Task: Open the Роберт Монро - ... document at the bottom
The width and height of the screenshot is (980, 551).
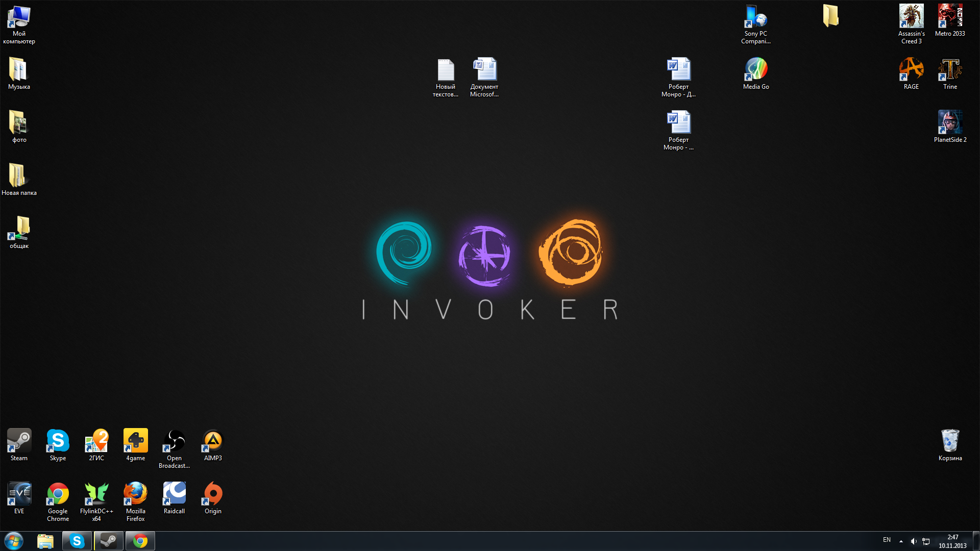Action: tap(678, 131)
